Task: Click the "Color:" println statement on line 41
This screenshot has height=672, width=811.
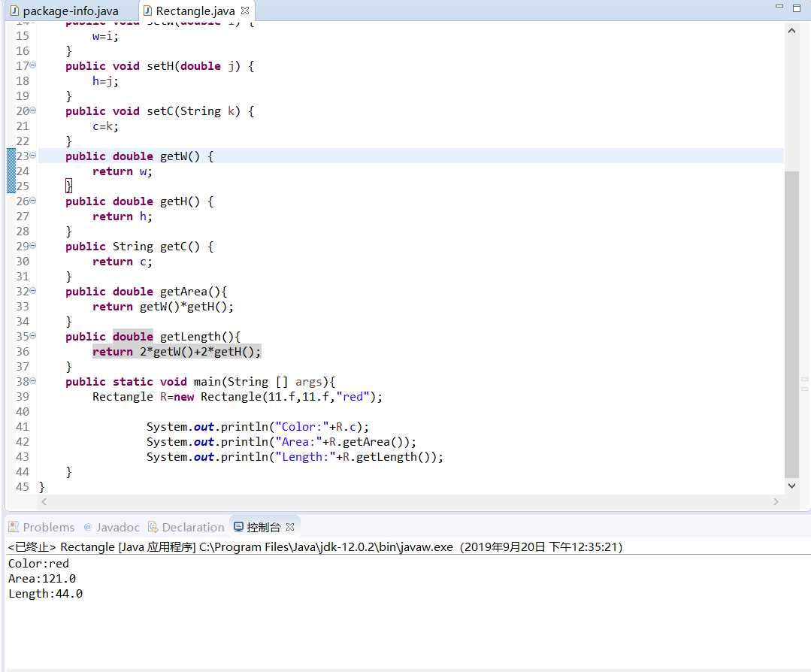Action: [258, 427]
